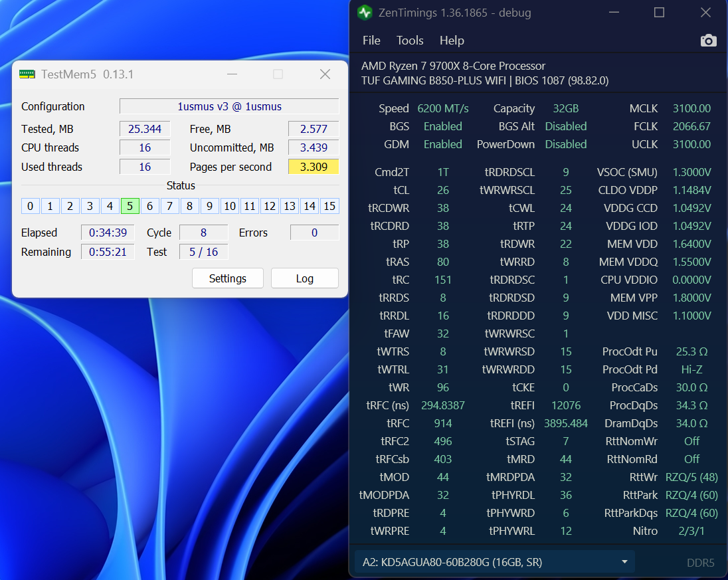Click the Elapsed time 0:34:39

click(x=108, y=233)
